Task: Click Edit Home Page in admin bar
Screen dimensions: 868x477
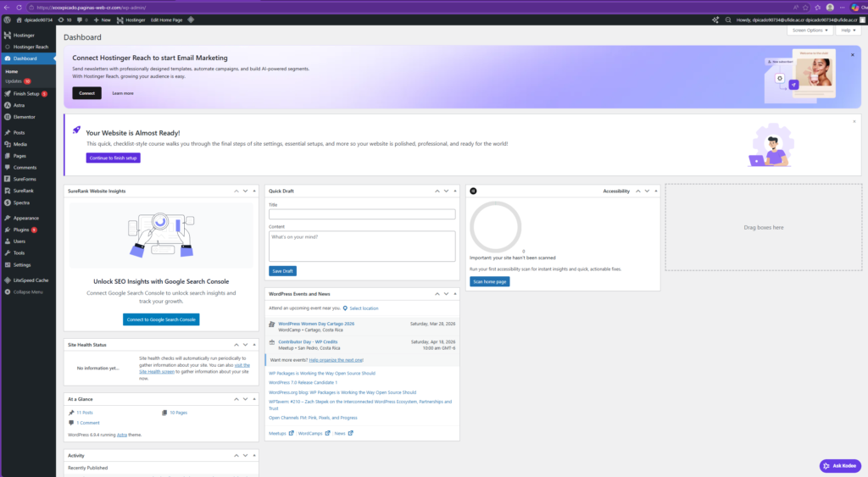Action: (167, 20)
